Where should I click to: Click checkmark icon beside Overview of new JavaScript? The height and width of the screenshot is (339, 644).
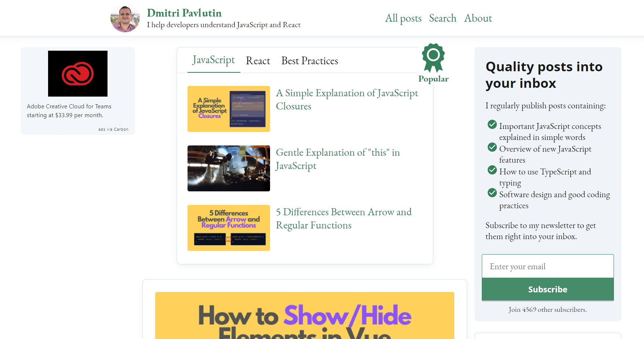tap(492, 147)
